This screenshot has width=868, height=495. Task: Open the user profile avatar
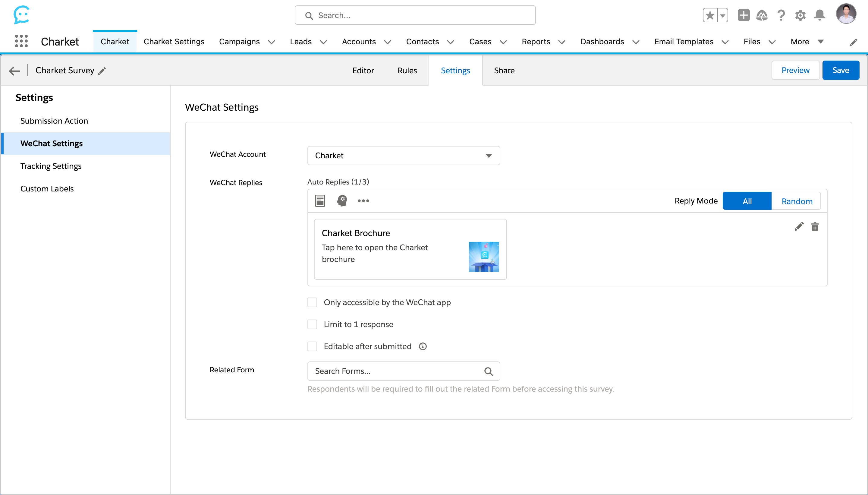[846, 14]
